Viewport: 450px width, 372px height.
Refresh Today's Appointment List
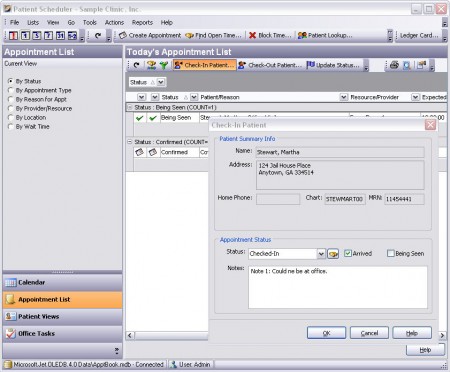pos(137,65)
